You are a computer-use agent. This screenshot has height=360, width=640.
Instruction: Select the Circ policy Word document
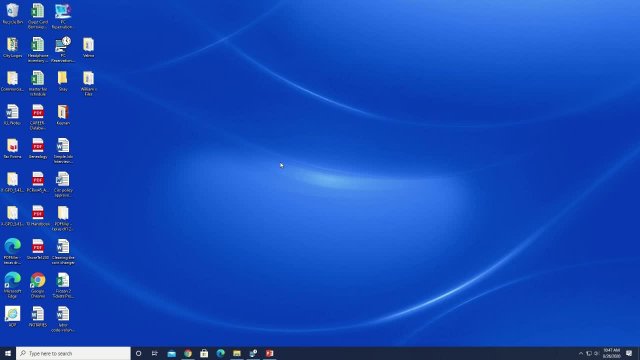63,184
